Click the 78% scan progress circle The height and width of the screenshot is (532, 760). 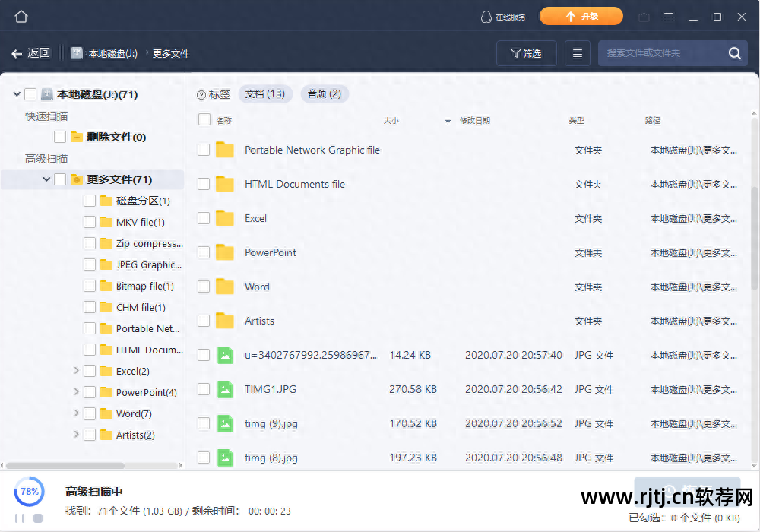click(29, 492)
